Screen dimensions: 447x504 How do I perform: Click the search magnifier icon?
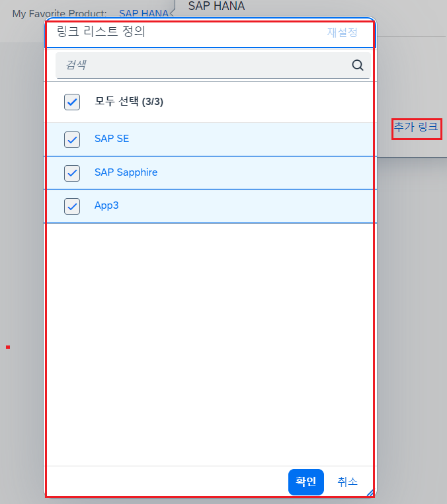tap(358, 65)
